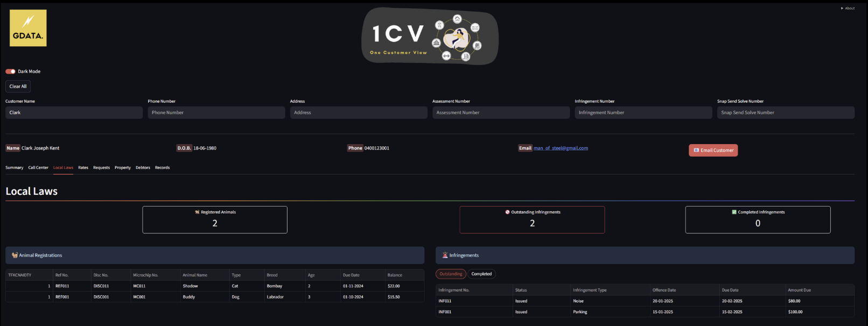Select the Local Laws tab

[x=63, y=167]
